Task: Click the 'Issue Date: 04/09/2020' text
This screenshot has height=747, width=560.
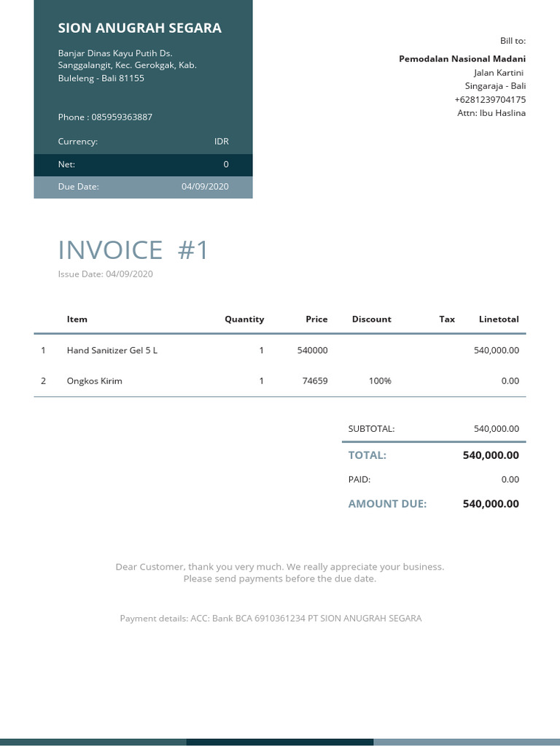Action: coord(105,274)
